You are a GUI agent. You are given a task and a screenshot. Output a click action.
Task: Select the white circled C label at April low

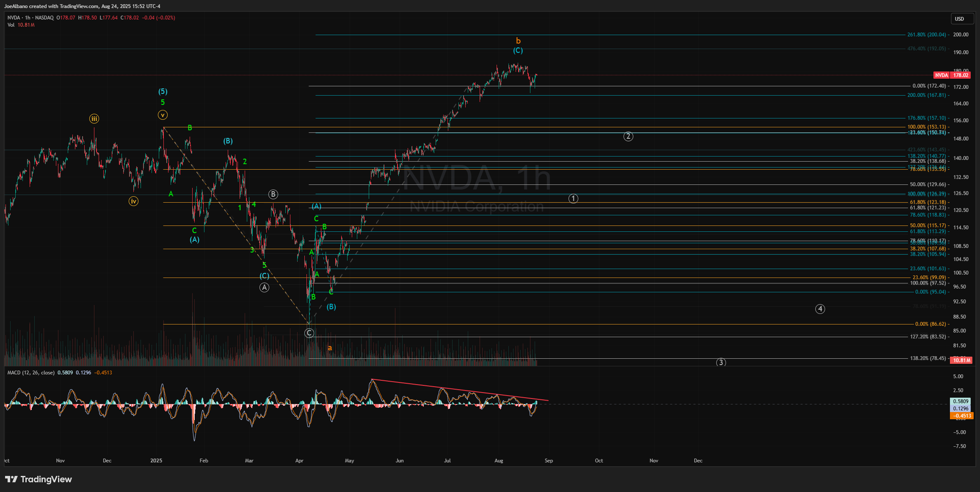tap(309, 333)
